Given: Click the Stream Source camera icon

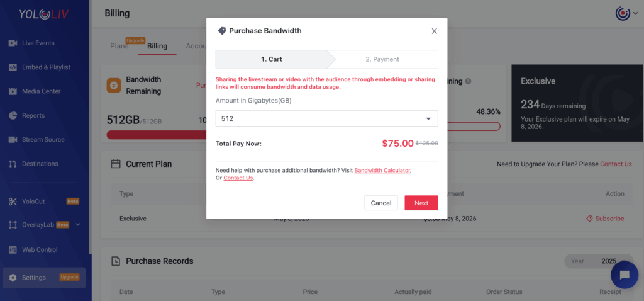Looking at the screenshot, I should pyautogui.click(x=13, y=140).
